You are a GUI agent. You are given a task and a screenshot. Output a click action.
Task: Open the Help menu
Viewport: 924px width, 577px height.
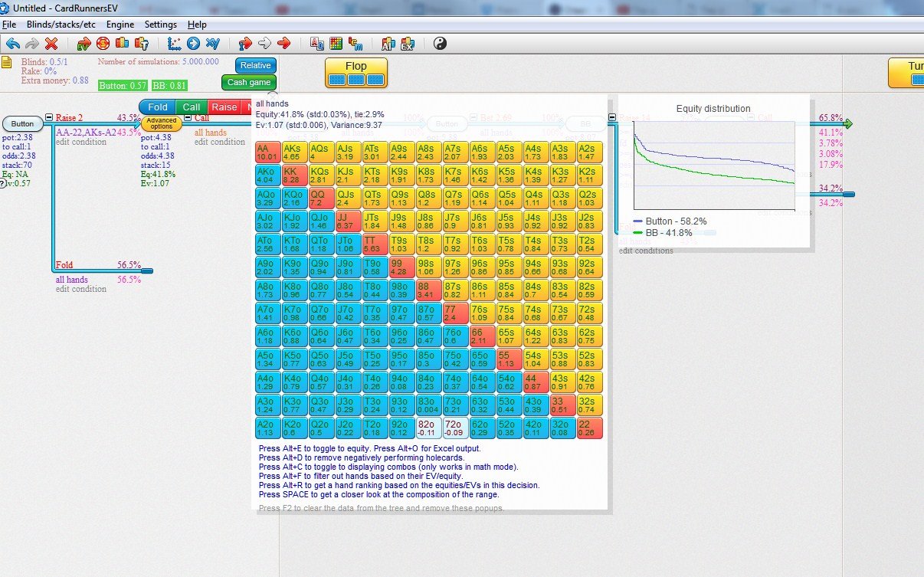click(x=197, y=25)
